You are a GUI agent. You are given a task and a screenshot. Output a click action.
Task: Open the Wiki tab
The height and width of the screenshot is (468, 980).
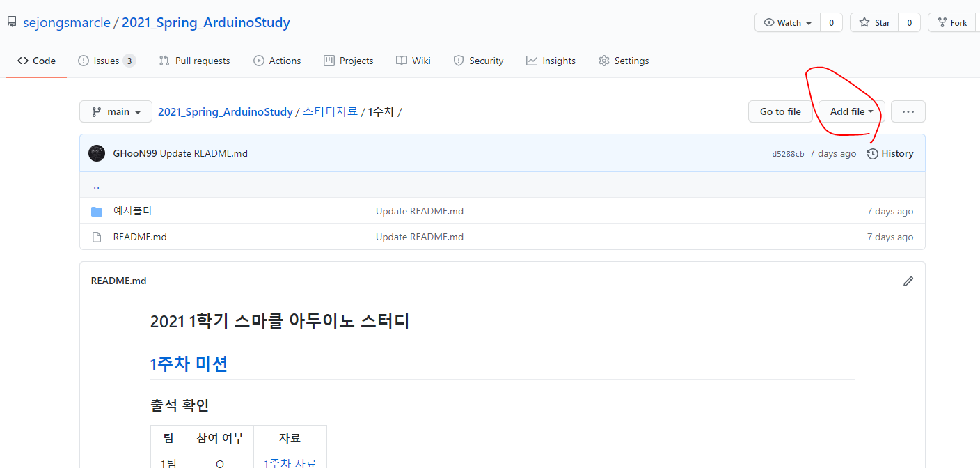click(x=413, y=61)
